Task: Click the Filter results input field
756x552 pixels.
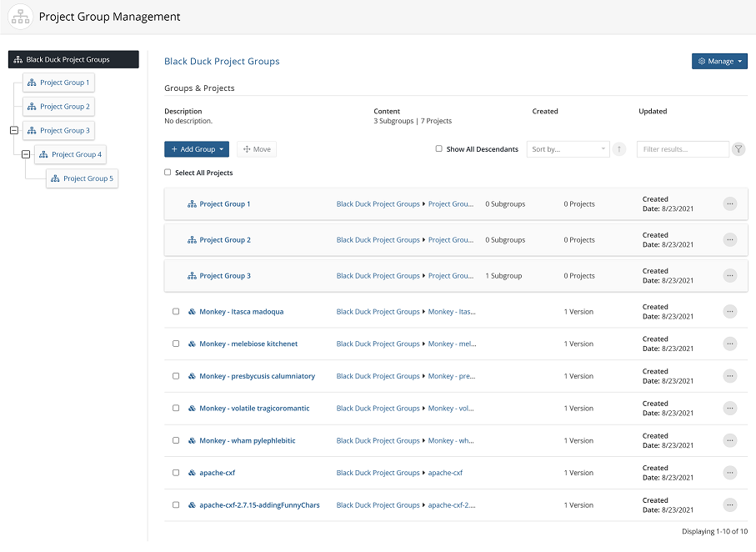Action: [x=683, y=149]
